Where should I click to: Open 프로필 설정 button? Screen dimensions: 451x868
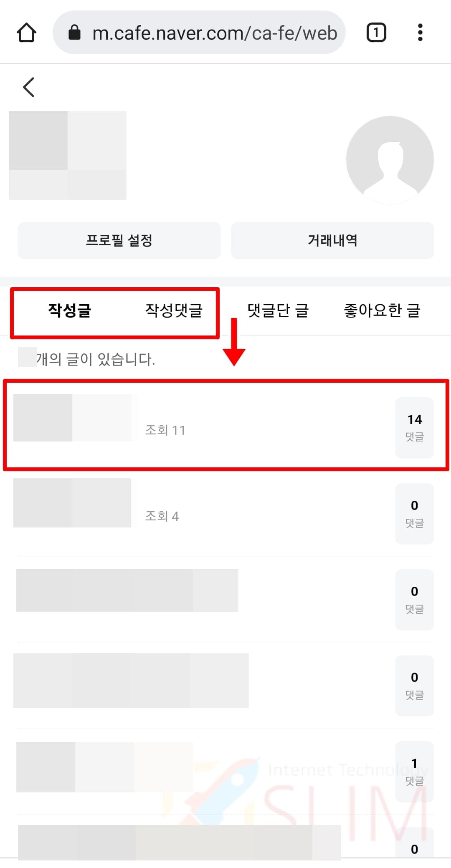click(x=119, y=240)
